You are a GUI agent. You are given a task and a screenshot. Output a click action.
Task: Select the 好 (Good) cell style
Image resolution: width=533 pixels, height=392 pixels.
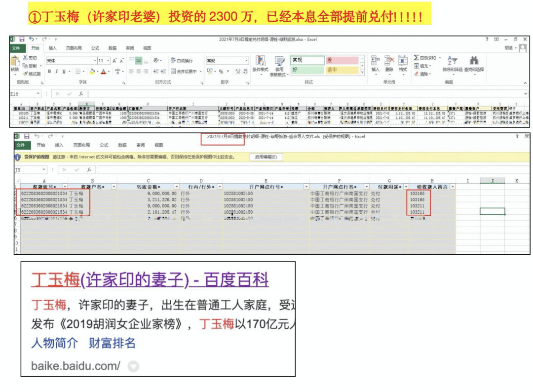point(307,70)
